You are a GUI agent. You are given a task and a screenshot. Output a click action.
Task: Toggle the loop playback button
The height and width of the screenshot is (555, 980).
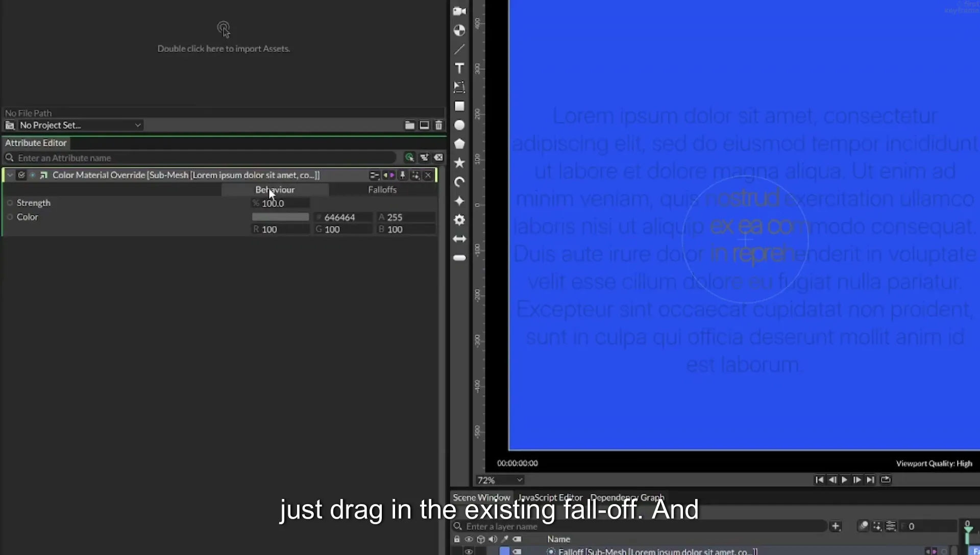[x=886, y=480]
